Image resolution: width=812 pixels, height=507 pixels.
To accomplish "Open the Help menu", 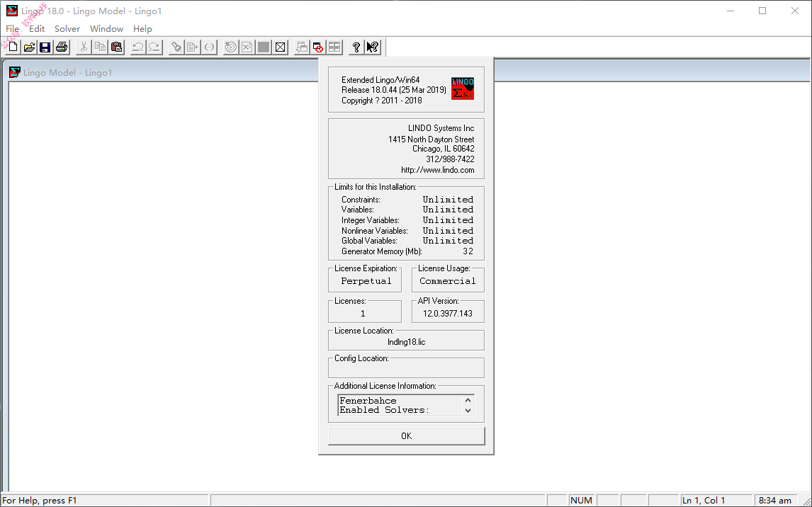I will pyautogui.click(x=142, y=29).
